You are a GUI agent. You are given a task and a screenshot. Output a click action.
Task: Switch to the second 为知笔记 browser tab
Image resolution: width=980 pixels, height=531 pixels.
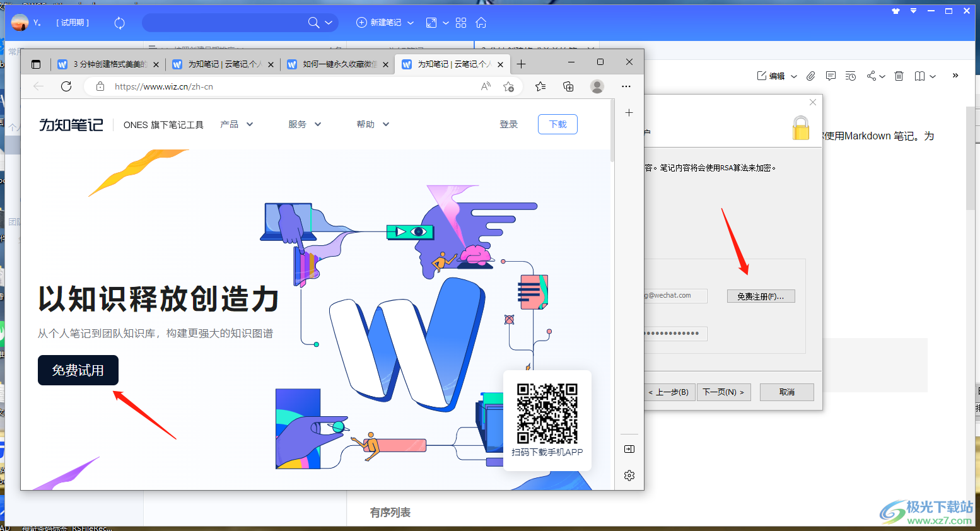tap(223, 64)
